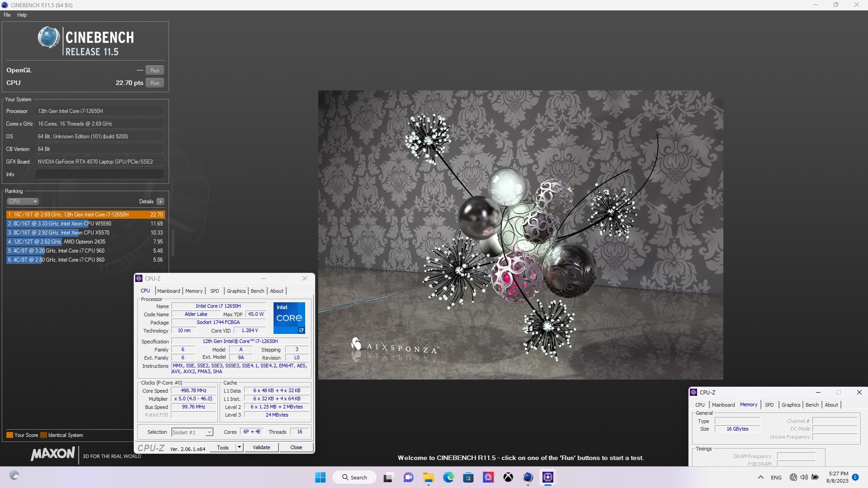Select ranking row Xeon CPU X5570
The width and height of the screenshot is (868, 488).
pos(85,233)
